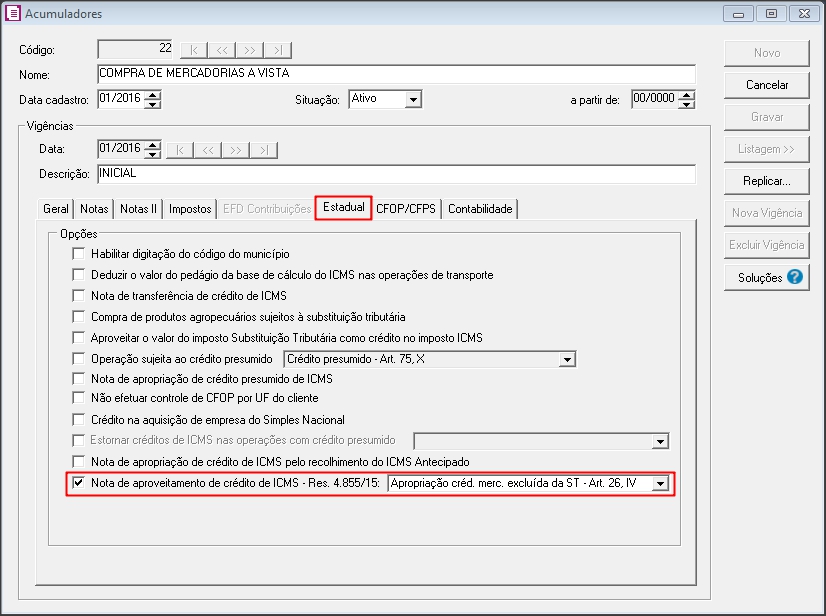Click into the Nome text field
826x616 pixels.
pos(395,74)
